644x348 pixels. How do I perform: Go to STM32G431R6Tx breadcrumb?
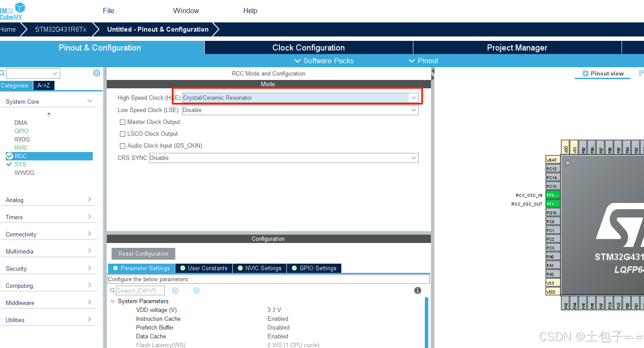(61, 29)
